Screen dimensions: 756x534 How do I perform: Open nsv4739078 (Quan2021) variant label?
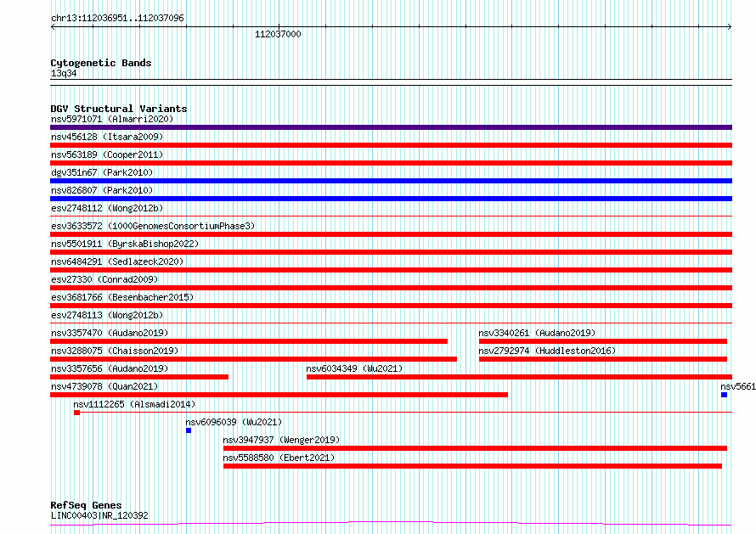104,386
